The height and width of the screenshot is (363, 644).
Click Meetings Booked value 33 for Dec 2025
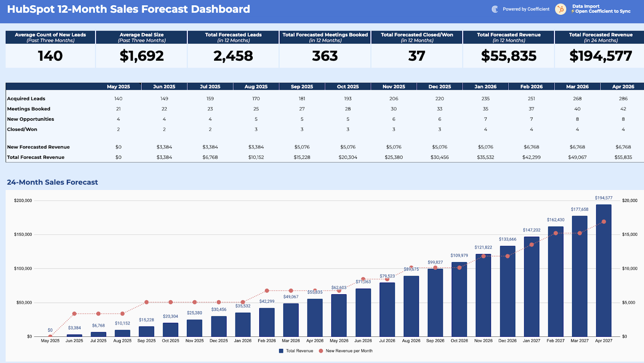tap(440, 109)
